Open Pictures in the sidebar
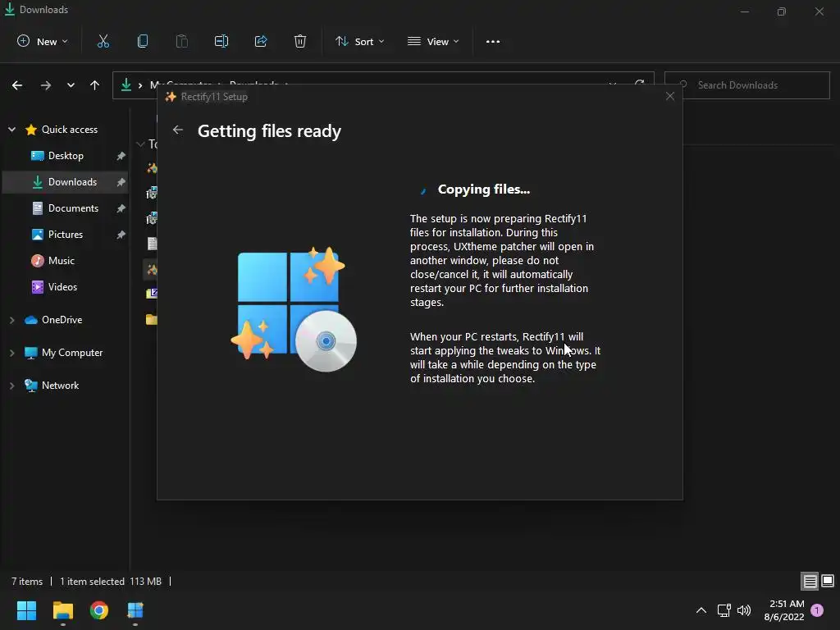The width and height of the screenshot is (840, 630). (x=57, y=234)
